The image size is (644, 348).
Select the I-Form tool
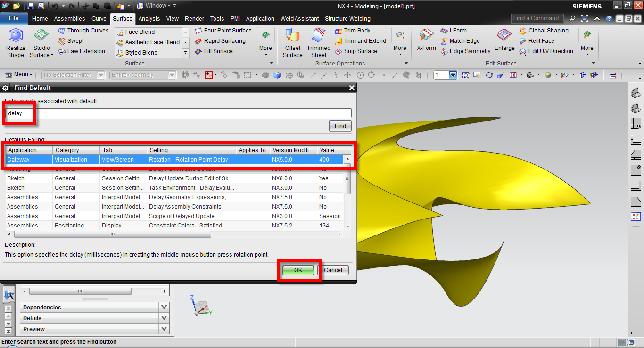coord(454,31)
